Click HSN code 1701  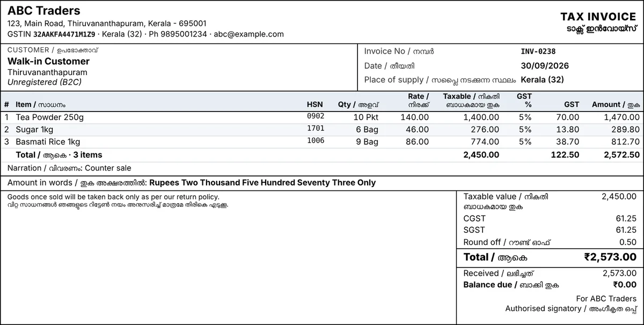coord(316,128)
